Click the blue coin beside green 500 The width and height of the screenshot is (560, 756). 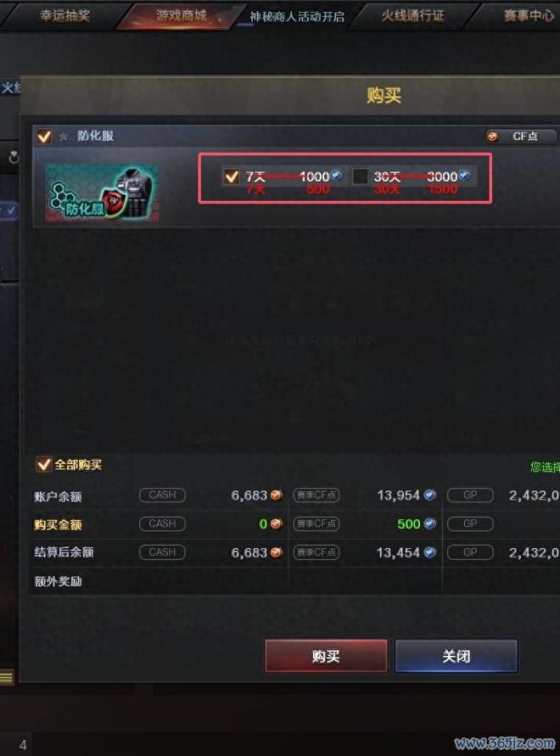pyautogui.click(x=430, y=524)
